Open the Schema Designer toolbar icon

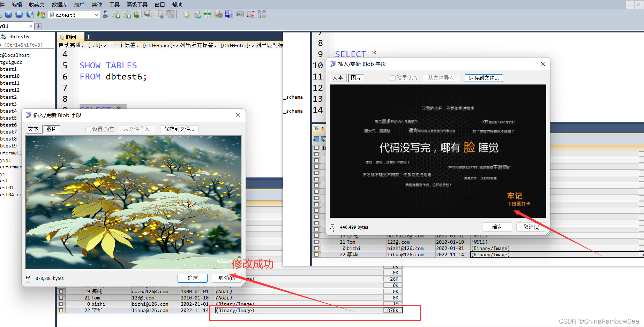(262, 14)
